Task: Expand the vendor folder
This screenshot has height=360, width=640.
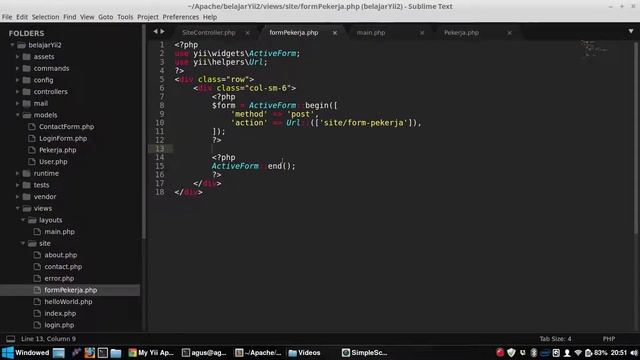Action: click(18, 197)
